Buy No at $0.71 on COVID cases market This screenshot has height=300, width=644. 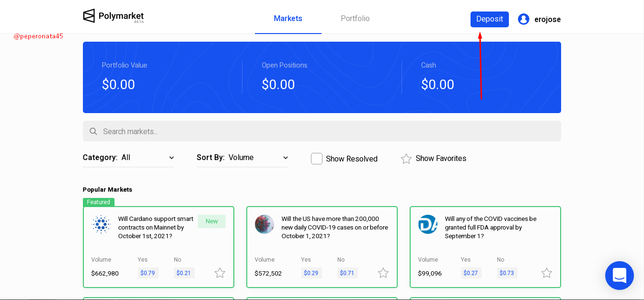347,273
